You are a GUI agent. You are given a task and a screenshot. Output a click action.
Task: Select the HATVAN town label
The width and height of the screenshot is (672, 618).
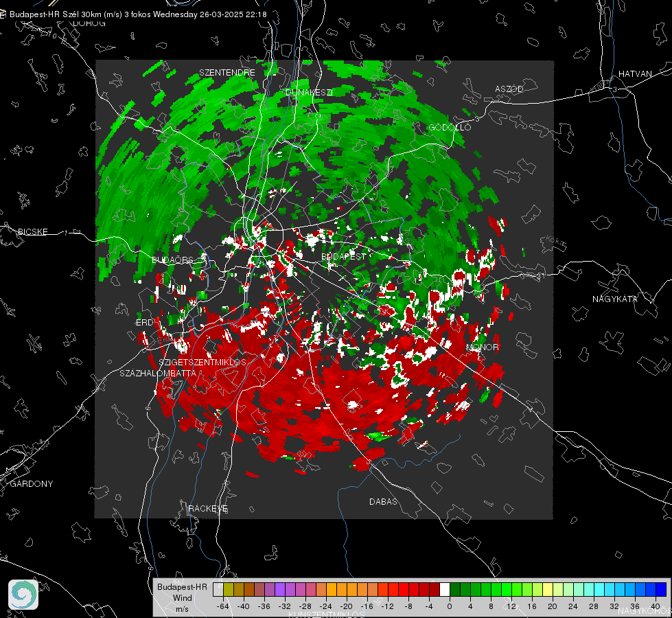click(635, 73)
